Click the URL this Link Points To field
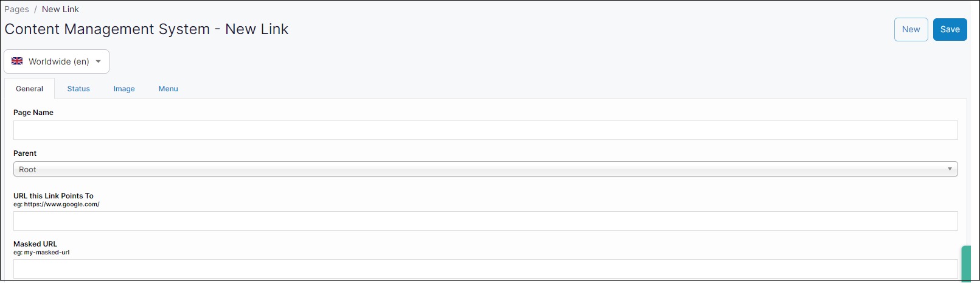 pyautogui.click(x=485, y=221)
